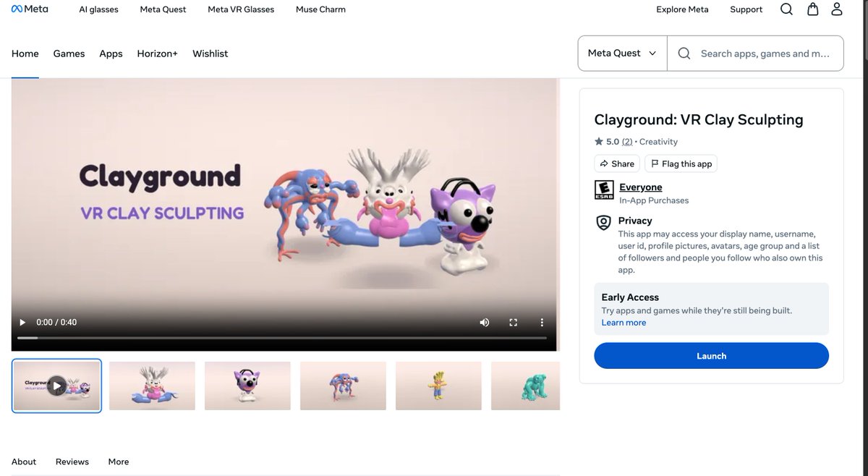Open the search magnifier in the top bar
Screen dimensions: 868x476
(x=787, y=9)
